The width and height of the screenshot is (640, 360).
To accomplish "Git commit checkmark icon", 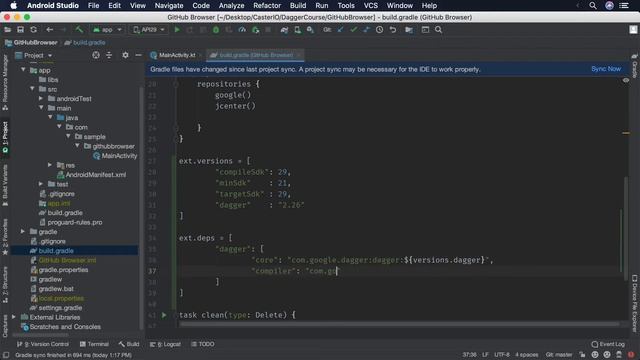I will click(353, 30).
